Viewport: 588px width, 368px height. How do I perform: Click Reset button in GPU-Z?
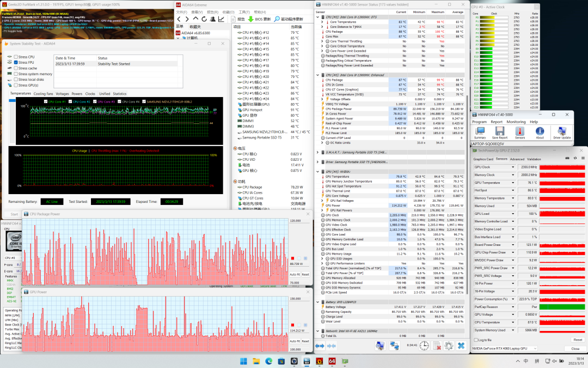(578, 340)
